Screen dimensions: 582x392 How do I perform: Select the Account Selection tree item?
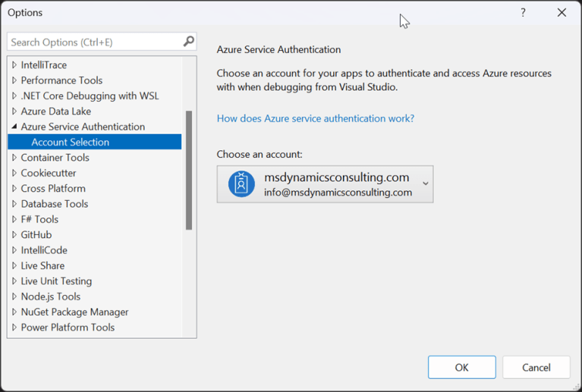click(x=95, y=142)
